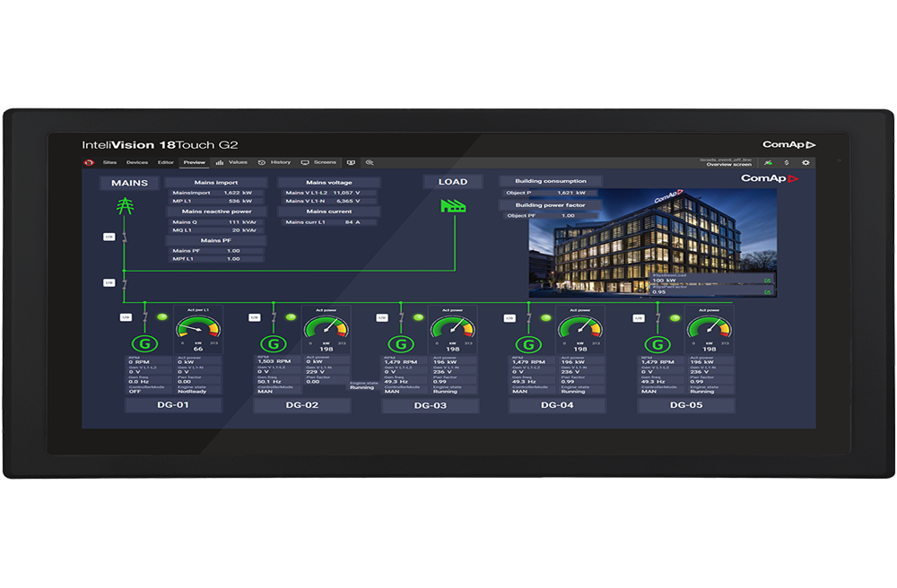
Task: Toggle the DG-01 breaker I/O switch
Action: pyautogui.click(x=126, y=317)
